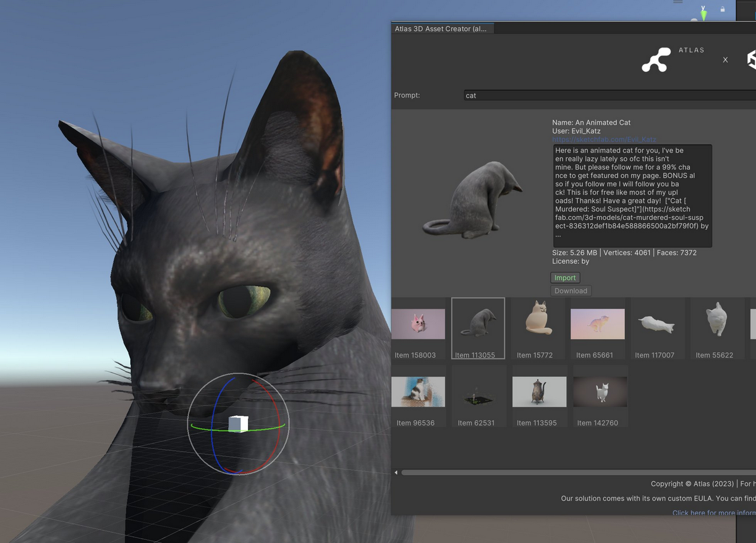Click the horizontal scrollbar track
Viewport: 756px width, 543px height.
[575, 473]
